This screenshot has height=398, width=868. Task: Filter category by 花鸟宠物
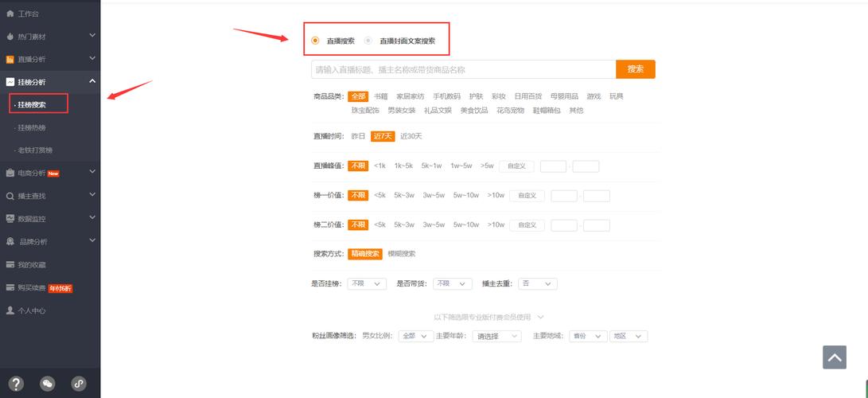point(511,110)
